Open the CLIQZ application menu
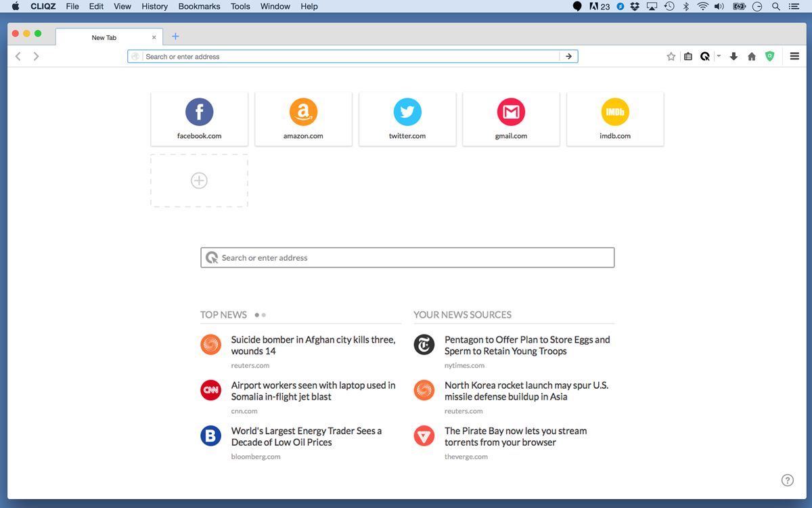The height and width of the screenshot is (508, 812). [43, 6]
